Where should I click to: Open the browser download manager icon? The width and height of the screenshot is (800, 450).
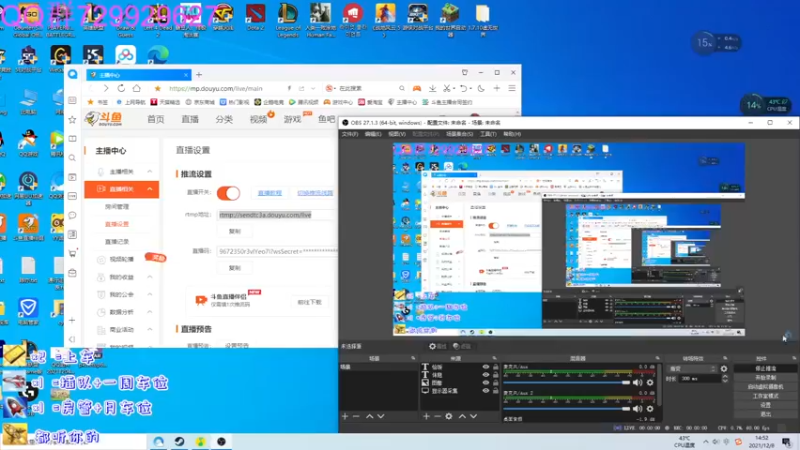pyautogui.click(x=432, y=88)
